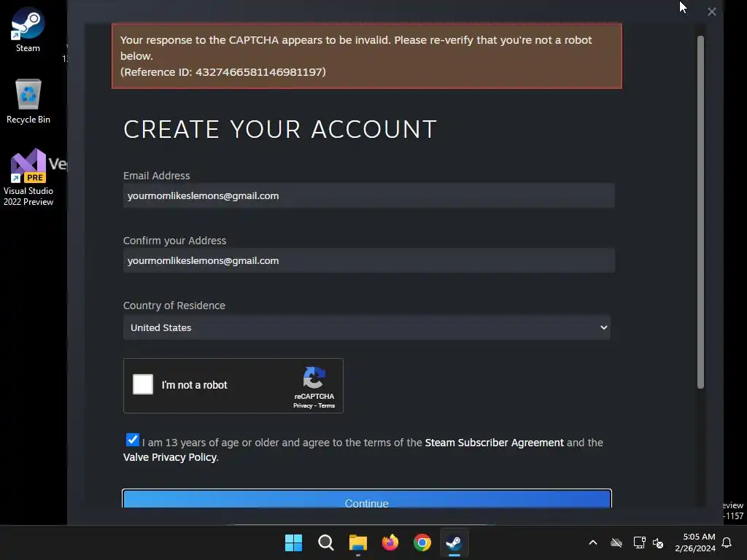Open taskbar Search
Screen dimensions: 747x560
pos(326,542)
